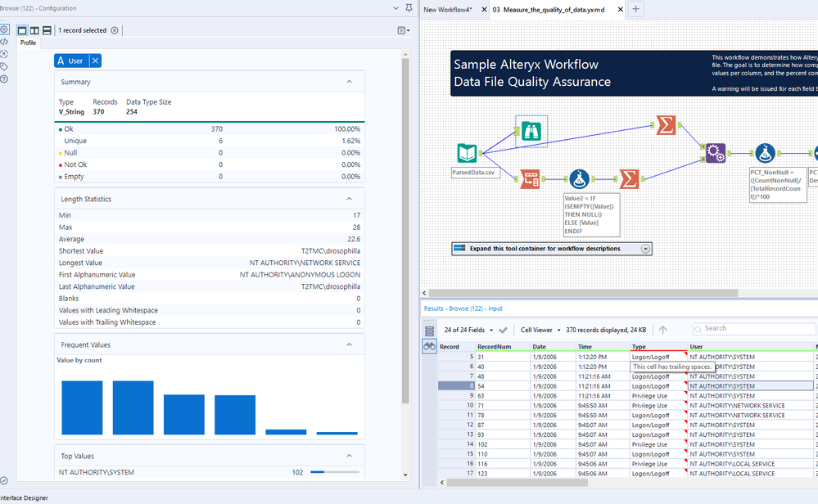818x504 pixels.
Task: Collapse the Summary section
Action: [x=350, y=82]
